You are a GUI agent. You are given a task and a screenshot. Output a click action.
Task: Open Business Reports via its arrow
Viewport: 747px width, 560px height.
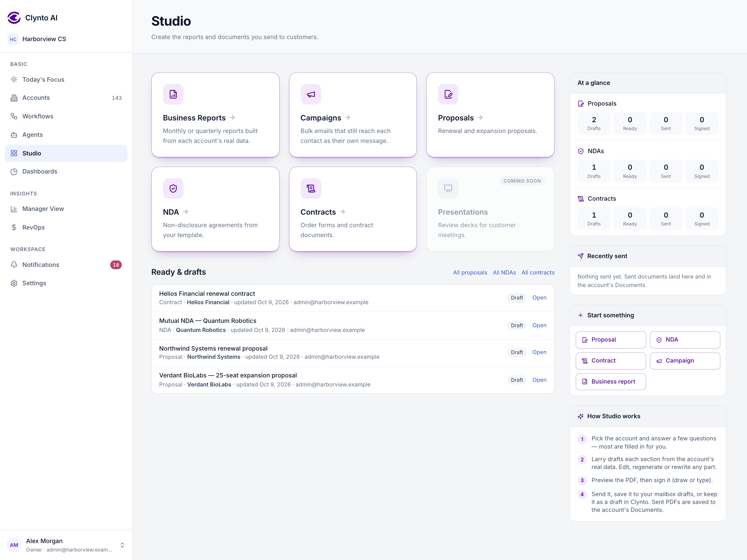232,118
